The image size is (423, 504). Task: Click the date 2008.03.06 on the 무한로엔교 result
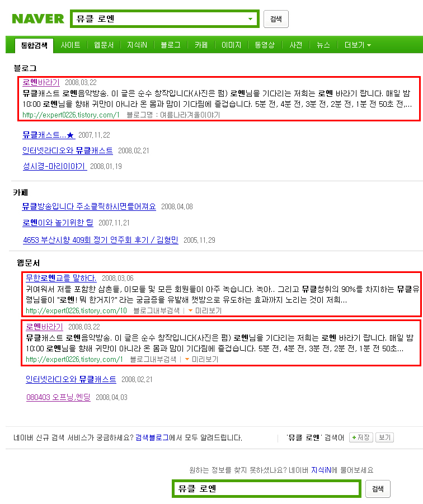point(117,278)
